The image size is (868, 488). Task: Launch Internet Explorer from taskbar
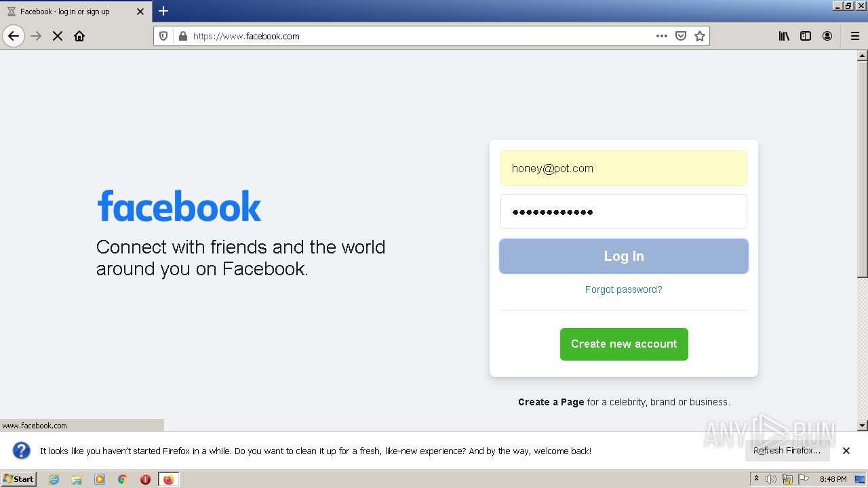click(54, 479)
